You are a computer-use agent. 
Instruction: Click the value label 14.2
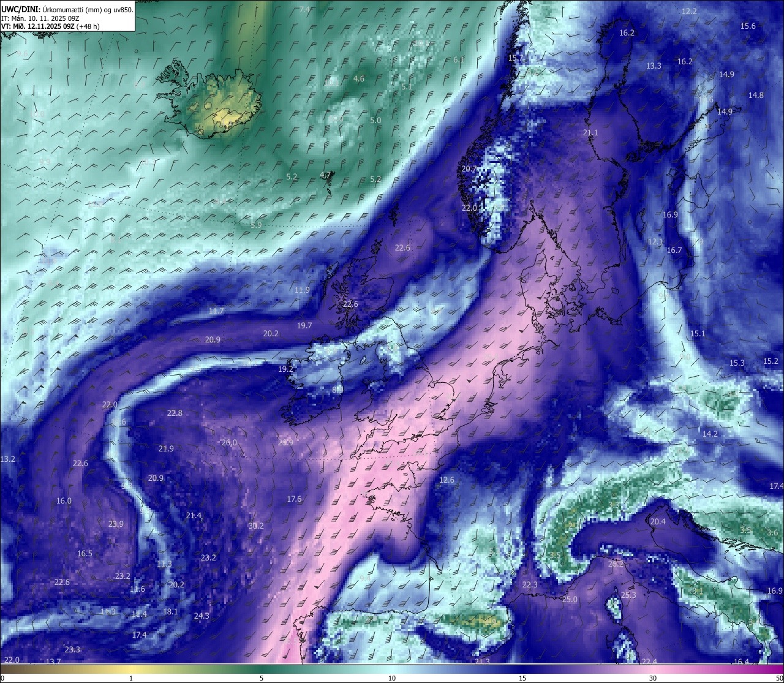tap(710, 434)
